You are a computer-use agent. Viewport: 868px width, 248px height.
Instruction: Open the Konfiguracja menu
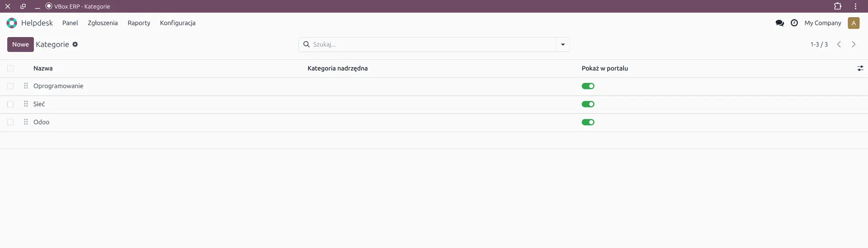(x=178, y=23)
